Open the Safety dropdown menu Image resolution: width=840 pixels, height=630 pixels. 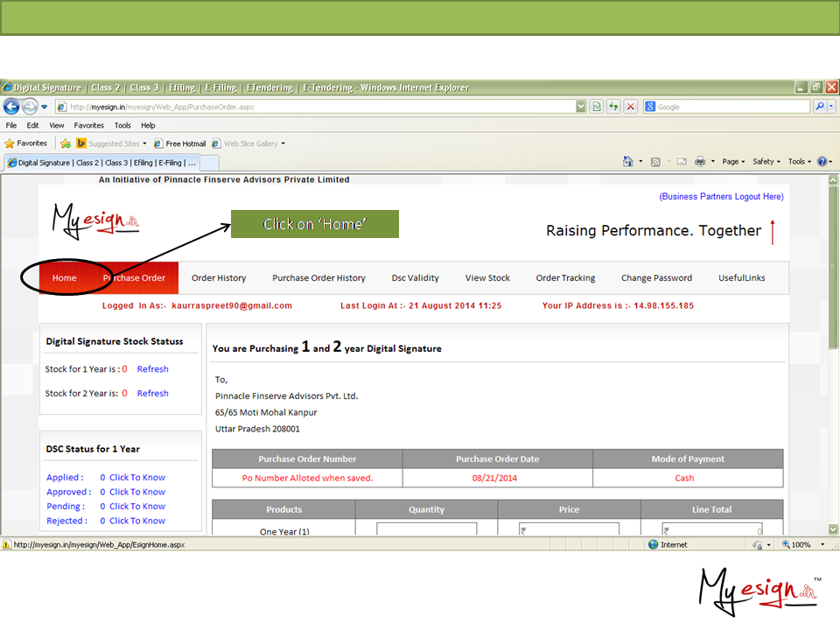pos(766,162)
